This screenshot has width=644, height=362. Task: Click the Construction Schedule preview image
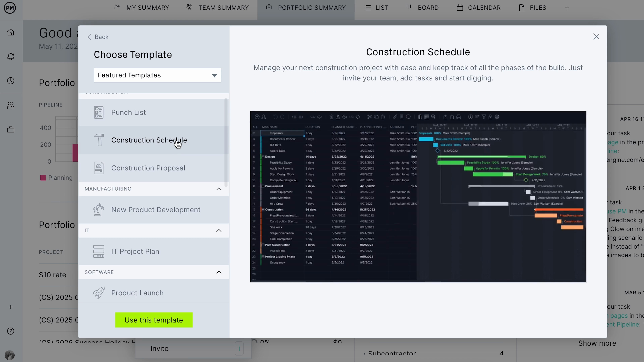tap(418, 197)
